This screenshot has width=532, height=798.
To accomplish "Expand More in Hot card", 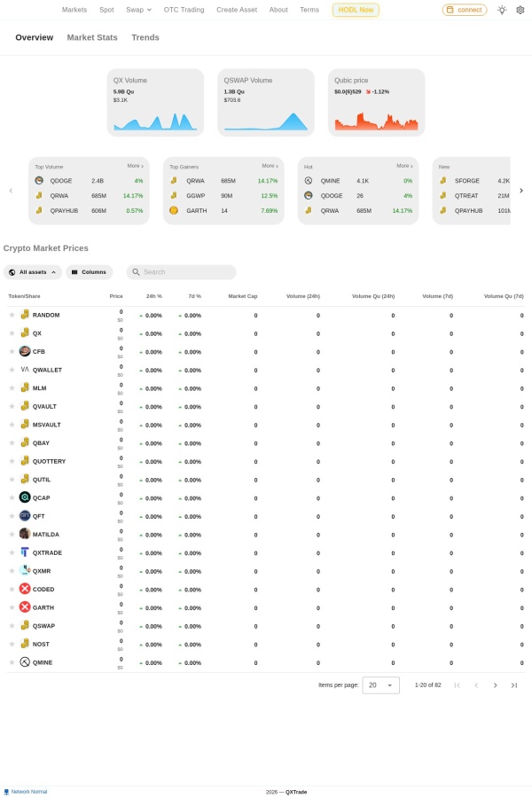I will click(x=404, y=166).
